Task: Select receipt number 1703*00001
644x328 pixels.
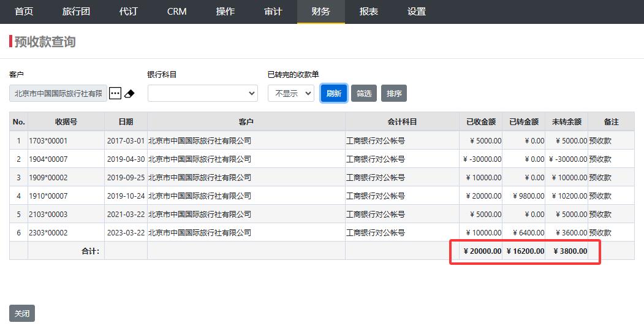Action: coord(48,140)
